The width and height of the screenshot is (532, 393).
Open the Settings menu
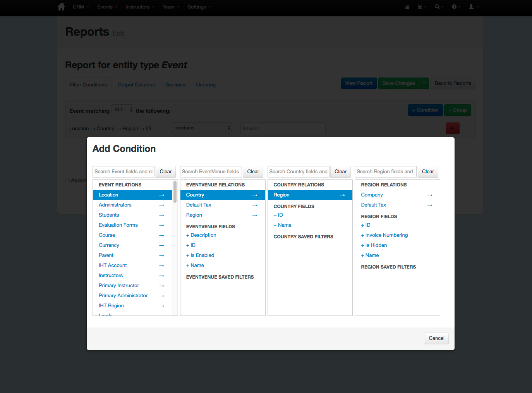pos(199,7)
